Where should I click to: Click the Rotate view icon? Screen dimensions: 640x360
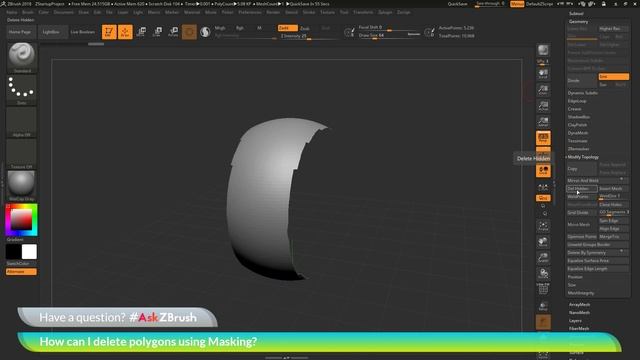coord(543,274)
